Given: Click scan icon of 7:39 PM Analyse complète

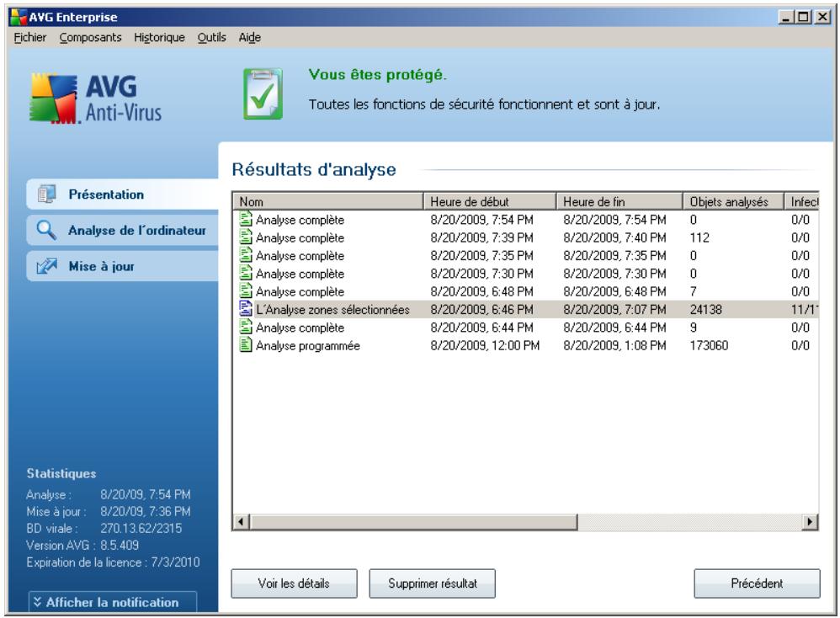Looking at the screenshot, I should pyautogui.click(x=246, y=237).
